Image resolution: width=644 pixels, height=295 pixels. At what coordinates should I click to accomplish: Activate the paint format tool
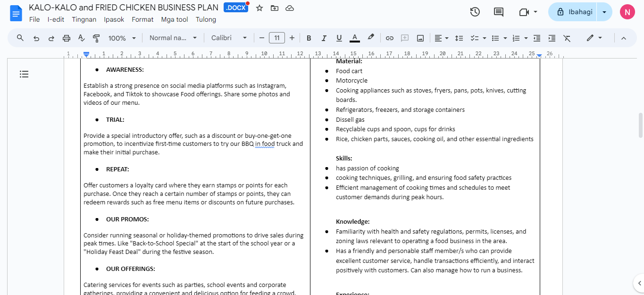(96, 38)
